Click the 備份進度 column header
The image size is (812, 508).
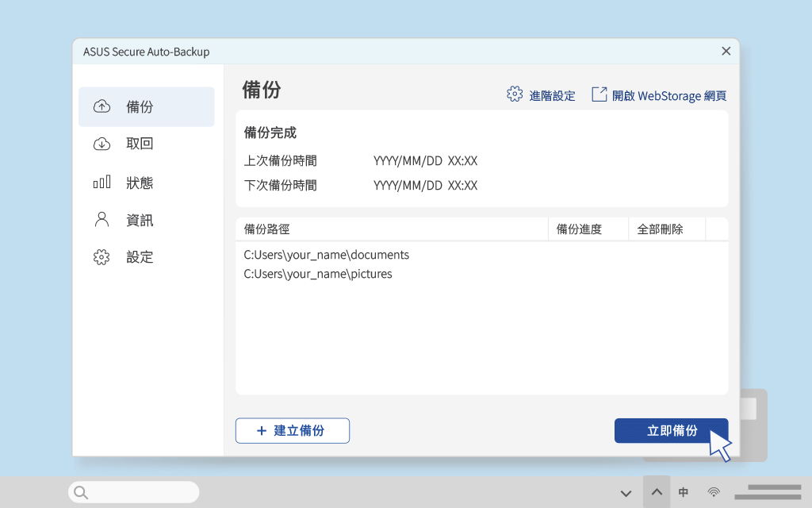point(588,229)
